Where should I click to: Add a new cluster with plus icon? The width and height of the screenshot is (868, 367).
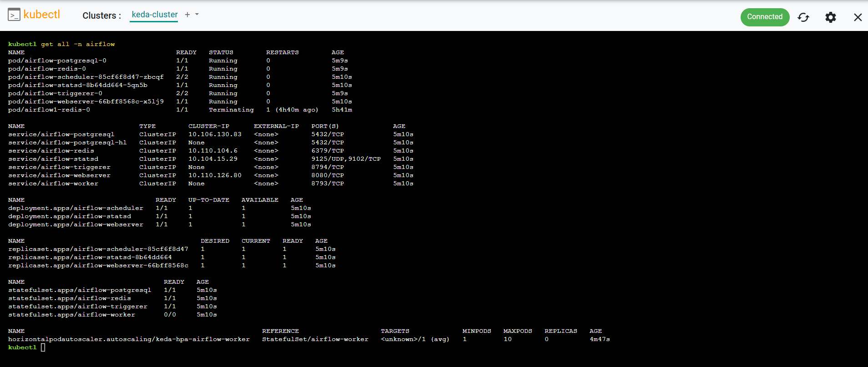187,15
